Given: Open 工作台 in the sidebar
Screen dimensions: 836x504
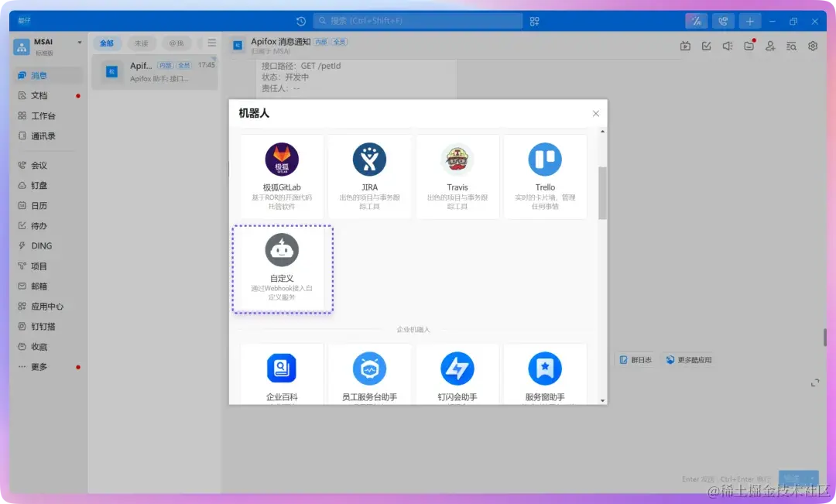Looking at the screenshot, I should pyautogui.click(x=48, y=115).
